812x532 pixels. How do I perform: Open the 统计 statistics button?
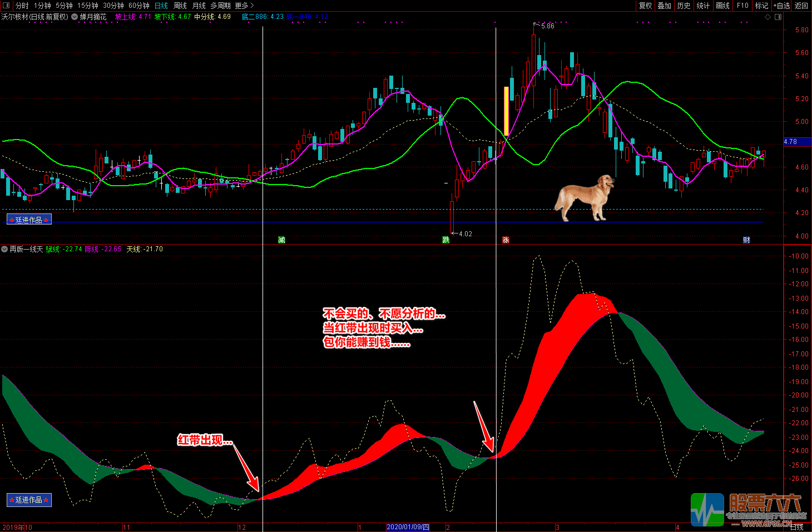[704, 6]
